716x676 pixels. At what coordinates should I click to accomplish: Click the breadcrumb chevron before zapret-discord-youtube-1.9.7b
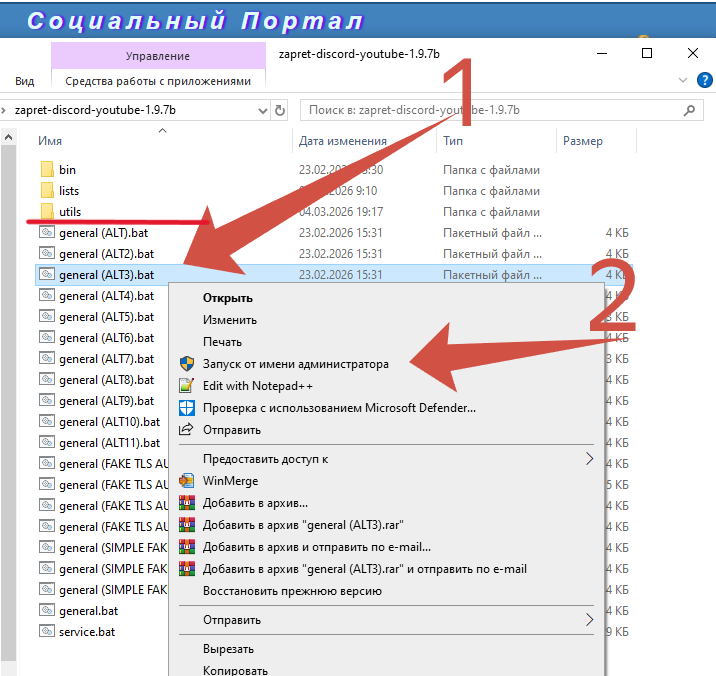[x=4, y=110]
